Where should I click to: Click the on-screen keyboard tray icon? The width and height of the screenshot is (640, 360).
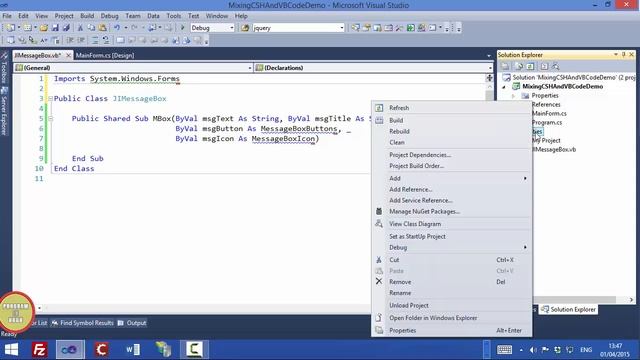point(504,350)
